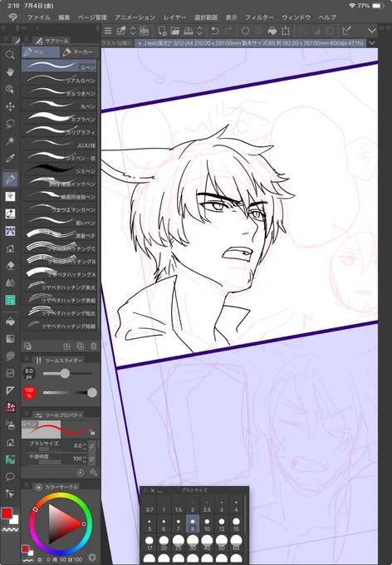Click the J test canvas tab

tap(251, 43)
